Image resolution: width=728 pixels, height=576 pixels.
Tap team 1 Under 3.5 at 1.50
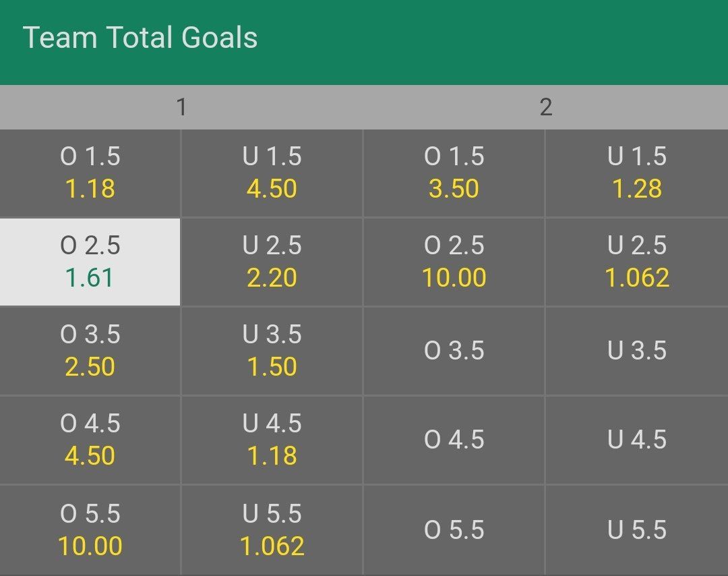272,351
